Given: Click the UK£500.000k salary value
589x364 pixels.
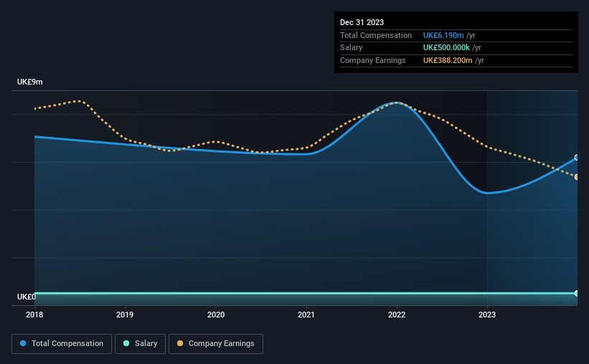Looking at the screenshot, I should tap(446, 48).
